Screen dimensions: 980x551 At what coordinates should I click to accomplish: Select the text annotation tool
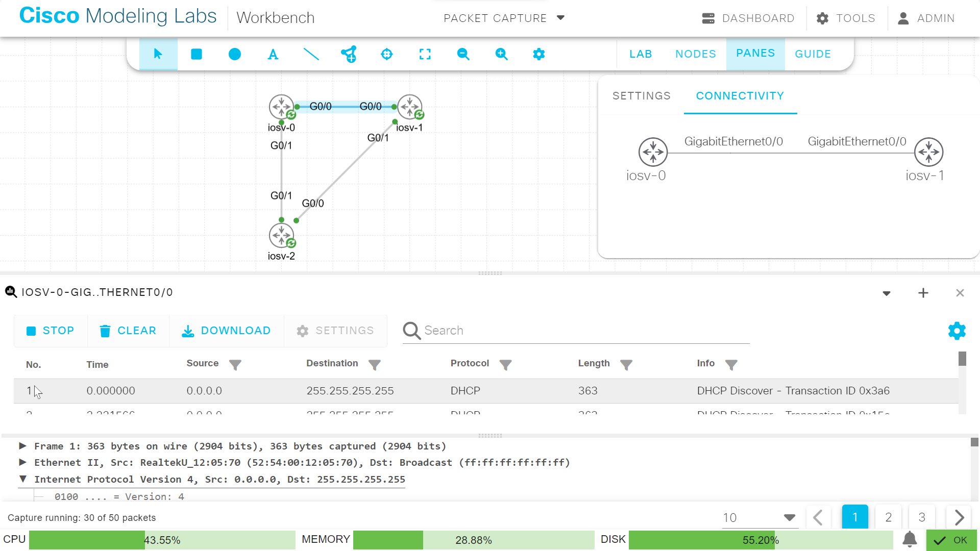coord(273,54)
